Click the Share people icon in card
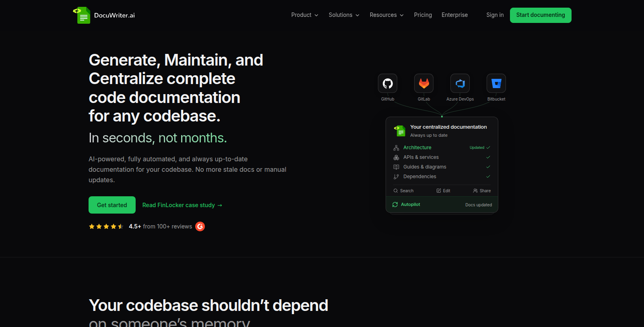 tap(475, 191)
